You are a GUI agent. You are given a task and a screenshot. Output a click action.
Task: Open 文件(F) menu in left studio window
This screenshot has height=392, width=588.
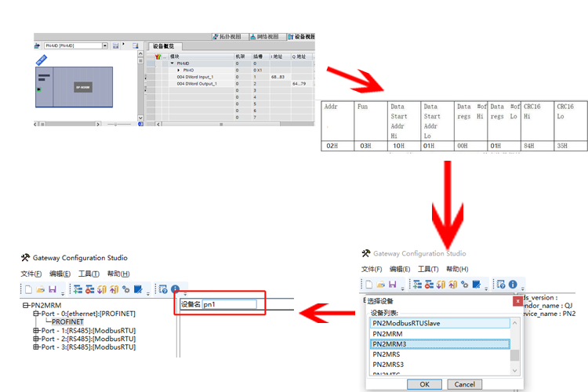point(31,274)
